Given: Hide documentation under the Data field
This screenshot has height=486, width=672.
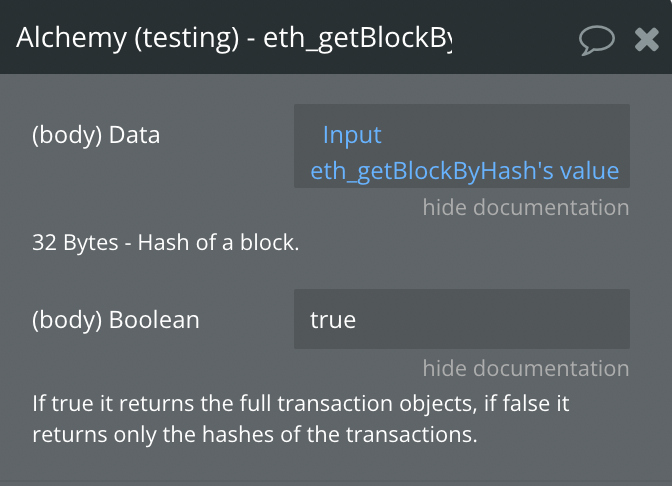Looking at the screenshot, I should (x=525, y=207).
